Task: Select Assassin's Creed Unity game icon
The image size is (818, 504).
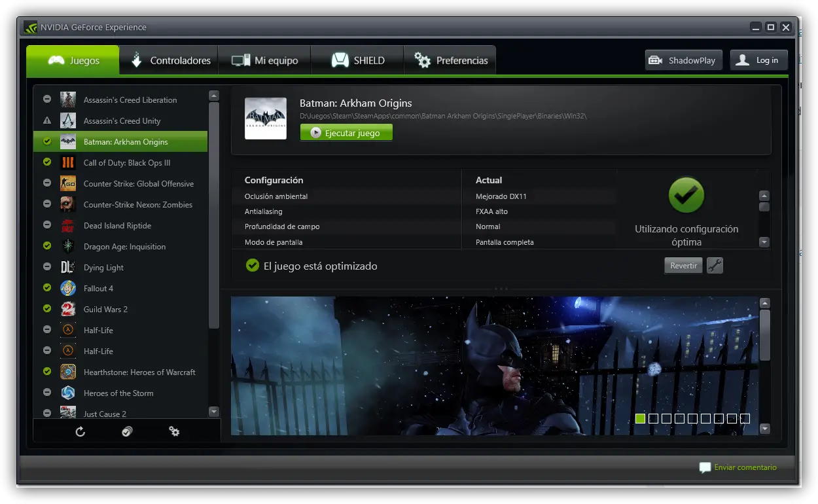Action: point(68,120)
